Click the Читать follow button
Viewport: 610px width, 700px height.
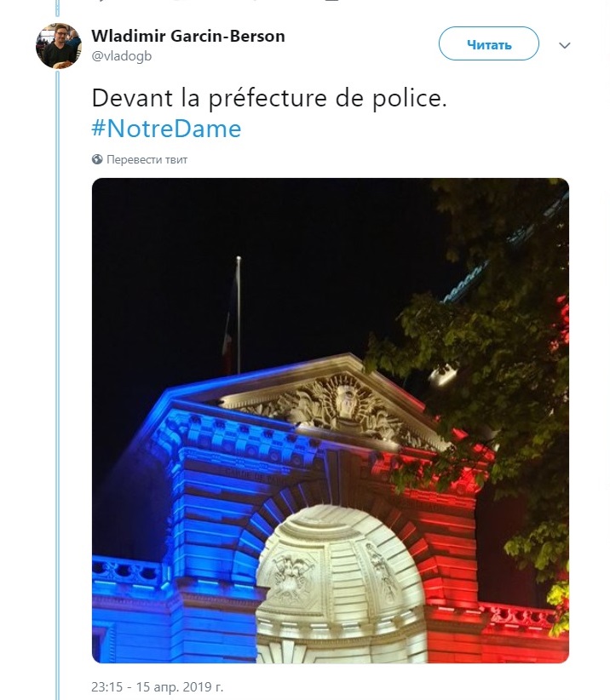coord(489,43)
